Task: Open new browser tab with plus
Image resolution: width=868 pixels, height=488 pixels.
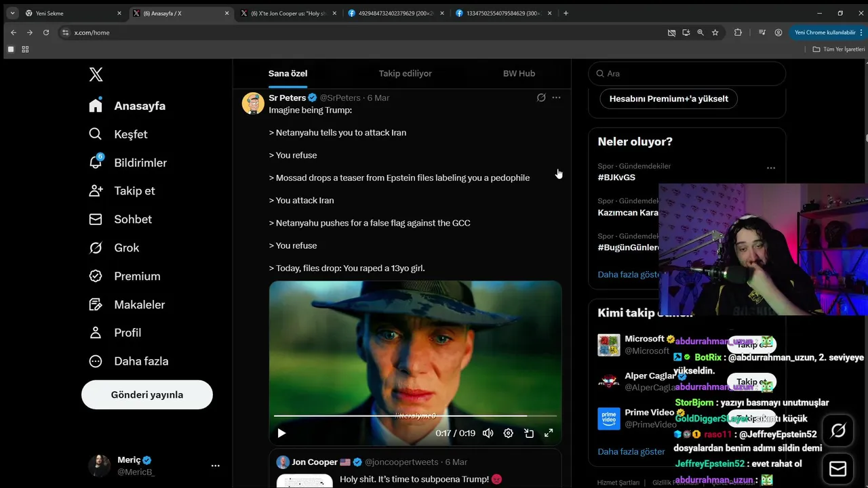Action: (x=566, y=13)
